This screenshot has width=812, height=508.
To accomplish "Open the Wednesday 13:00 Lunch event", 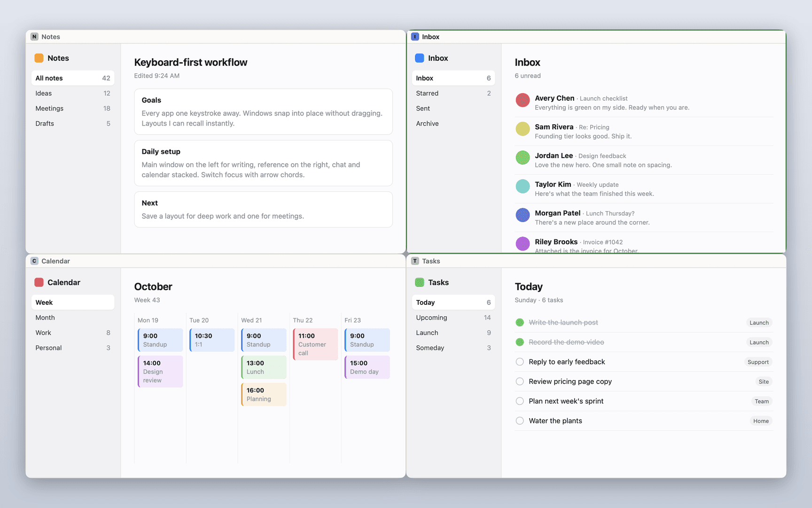I will tap(264, 367).
